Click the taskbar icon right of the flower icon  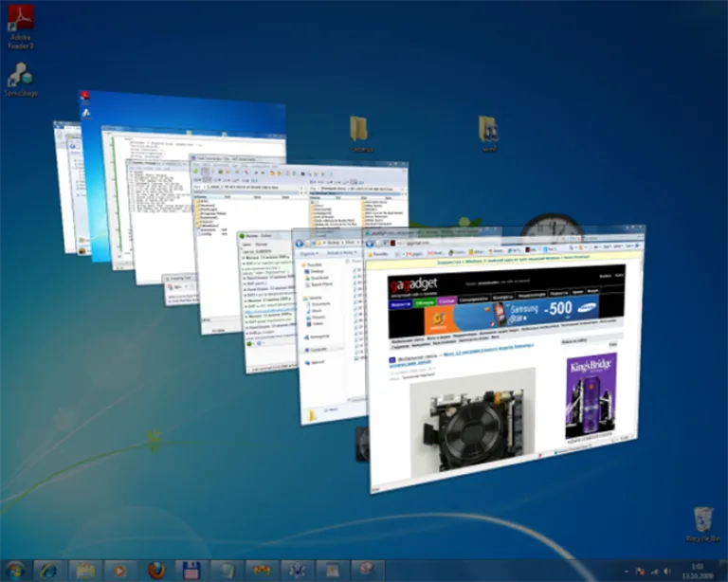click(x=332, y=571)
